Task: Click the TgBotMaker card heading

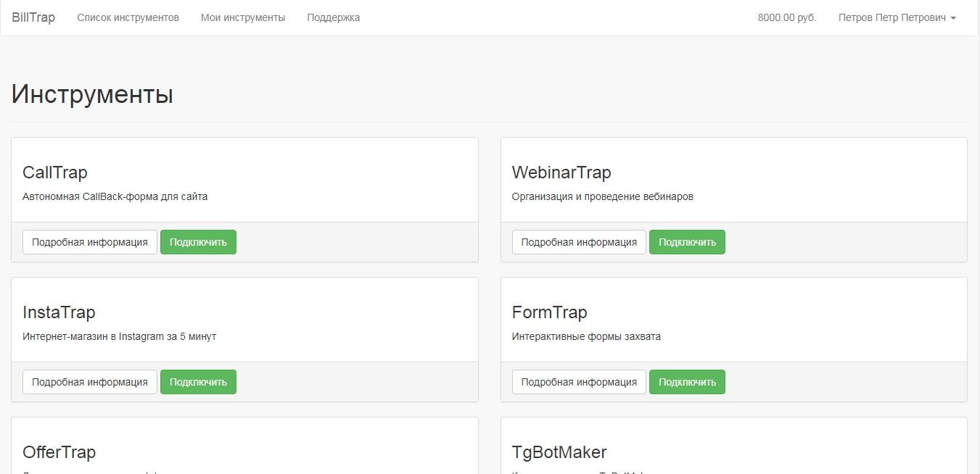Action: [x=559, y=452]
